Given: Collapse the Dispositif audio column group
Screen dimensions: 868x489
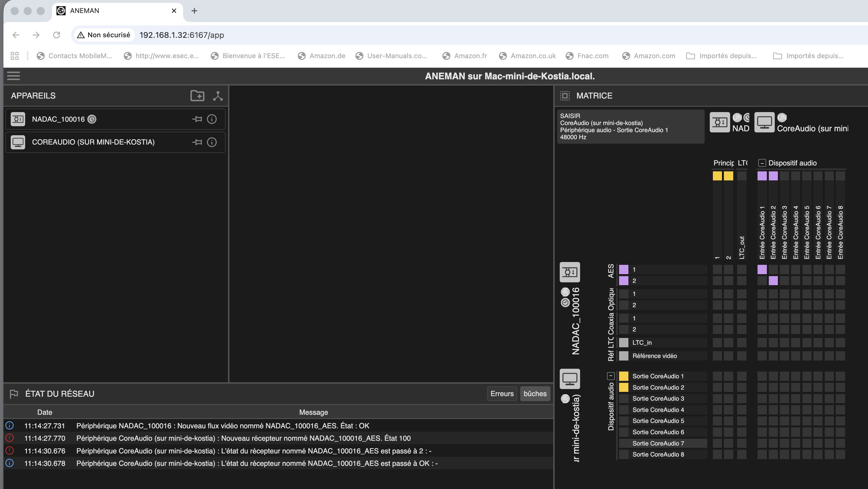Looking at the screenshot, I should (762, 163).
